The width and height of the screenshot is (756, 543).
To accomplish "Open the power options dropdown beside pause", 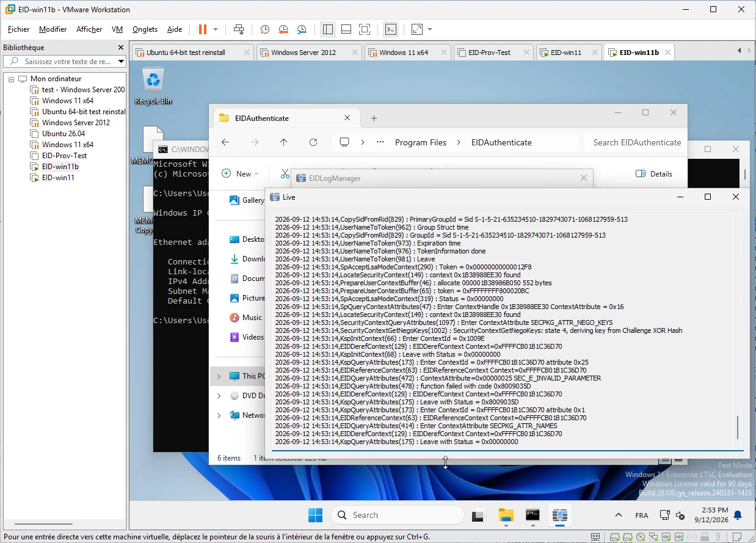I will [216, 29].
